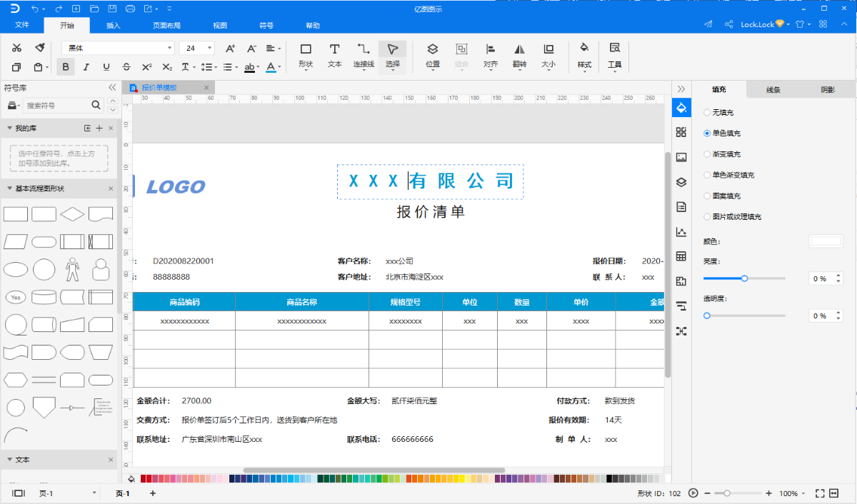Switch to the 插入 ribbon tab
Viewport: 857px width, 504px height.
tap(114, 25)
